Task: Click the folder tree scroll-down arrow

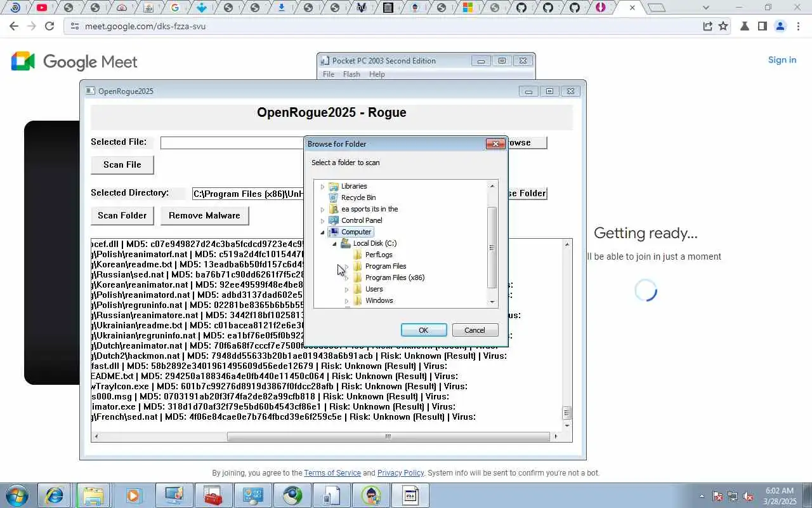Action: pyautogui.click(x=492, y=302)
